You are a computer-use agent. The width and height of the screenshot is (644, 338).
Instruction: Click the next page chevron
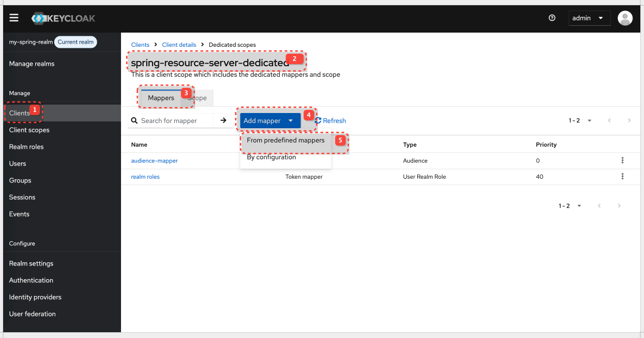(629, 120)
